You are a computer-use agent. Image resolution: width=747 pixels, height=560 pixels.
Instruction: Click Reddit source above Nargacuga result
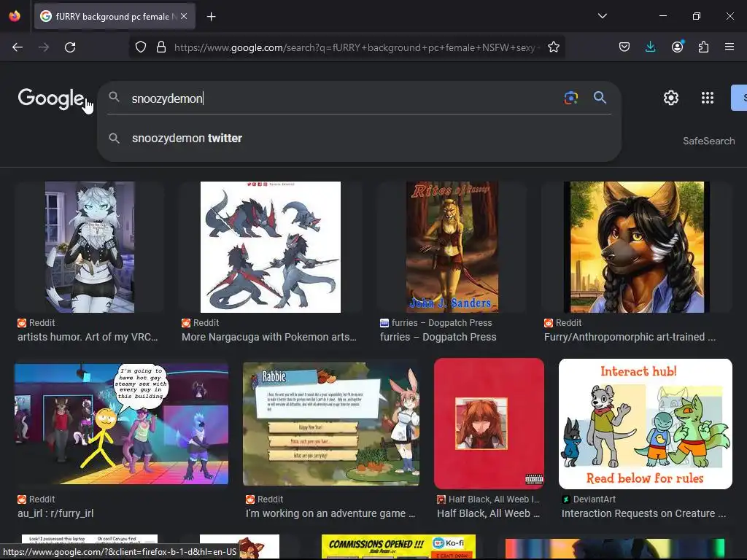pos(200,323)
